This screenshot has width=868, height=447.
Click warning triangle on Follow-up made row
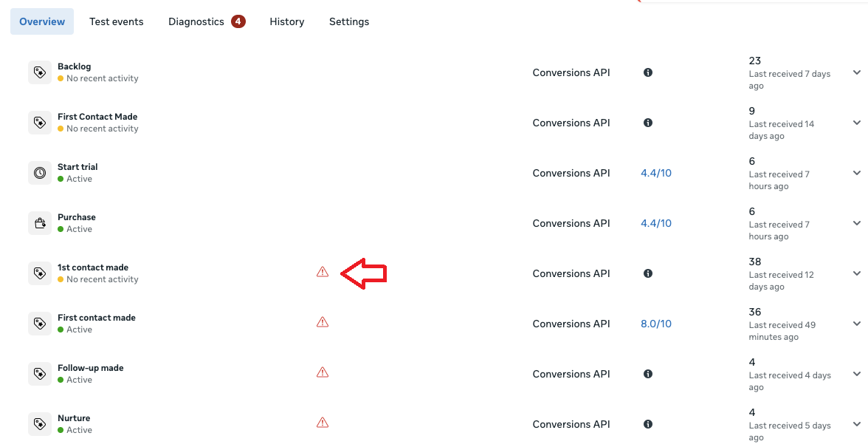pos(322,372)
